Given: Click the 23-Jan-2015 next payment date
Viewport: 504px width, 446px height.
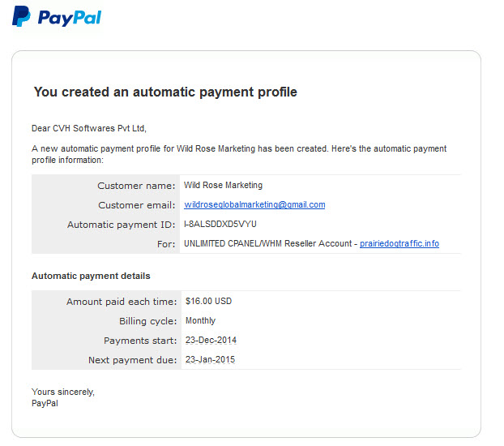Looking at the screenshot, I should point(210,359).
